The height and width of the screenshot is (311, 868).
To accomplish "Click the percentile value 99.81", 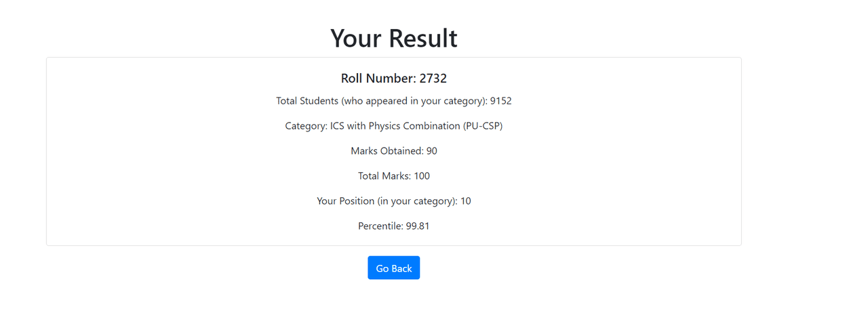I will [x=418, y=226].
